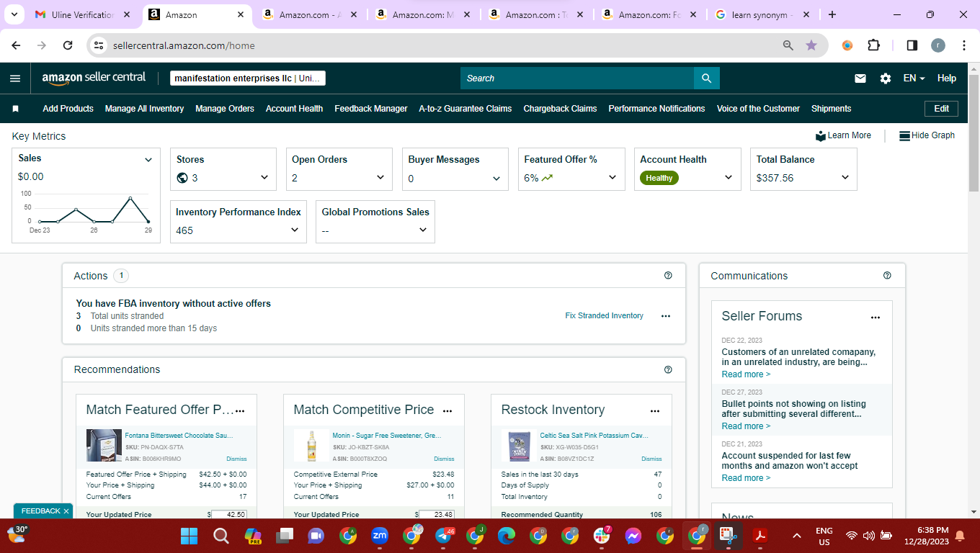Open the Match Featured Offer card options menu

[x=240, y=410]
